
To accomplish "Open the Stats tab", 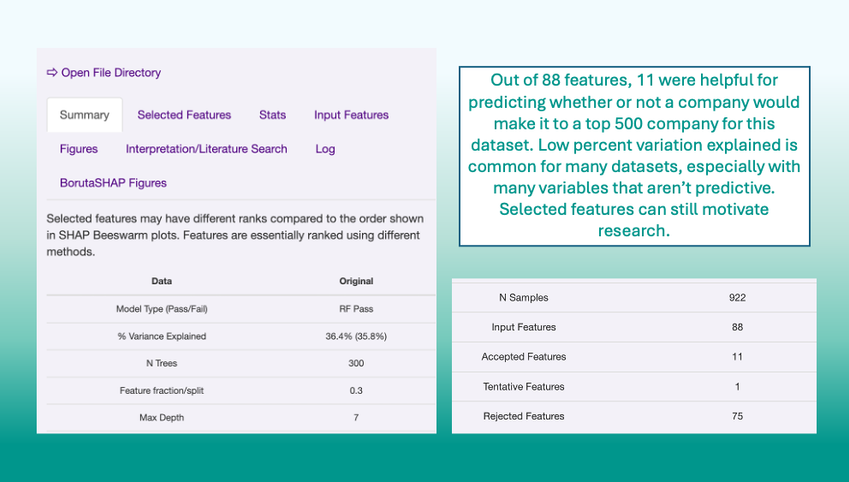I will (x=272, y=115).
